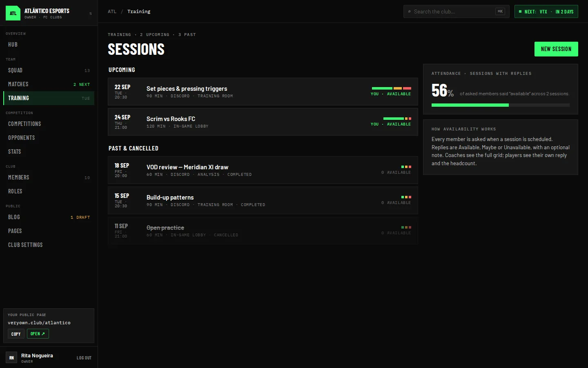Image resolution: width=588 pixels, height=368 pixels.
Task: Log out of Rita Nogueira account
Action: point(84,358)
